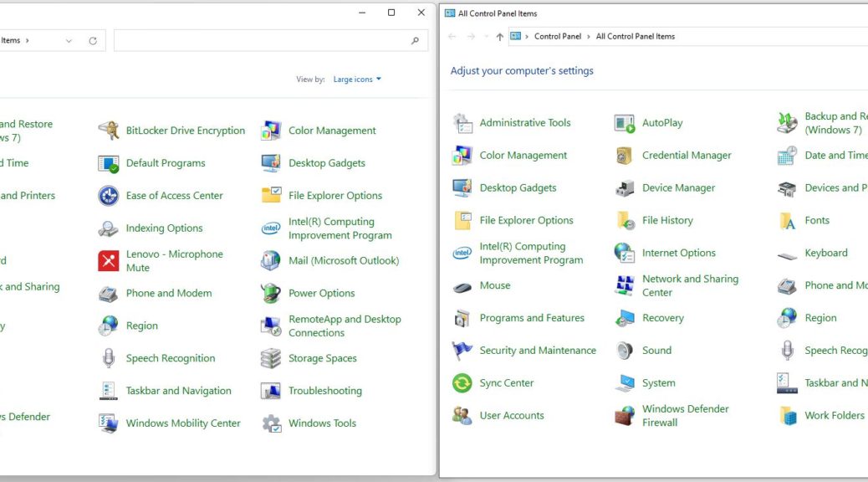Open Color Management icon in left window
The height and width of the screenshot is (482, 868).
271,131
